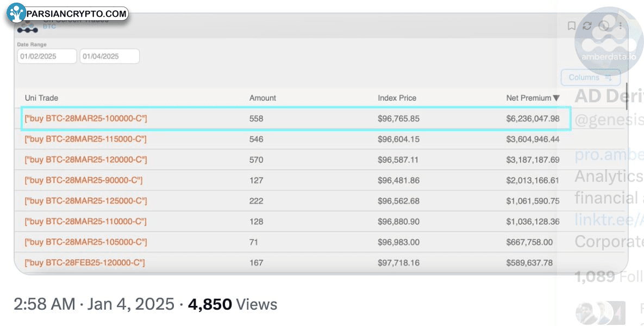Click the refresh icon in the panel header
Screen dimensions: 644x326
click(x=587, y=26)
